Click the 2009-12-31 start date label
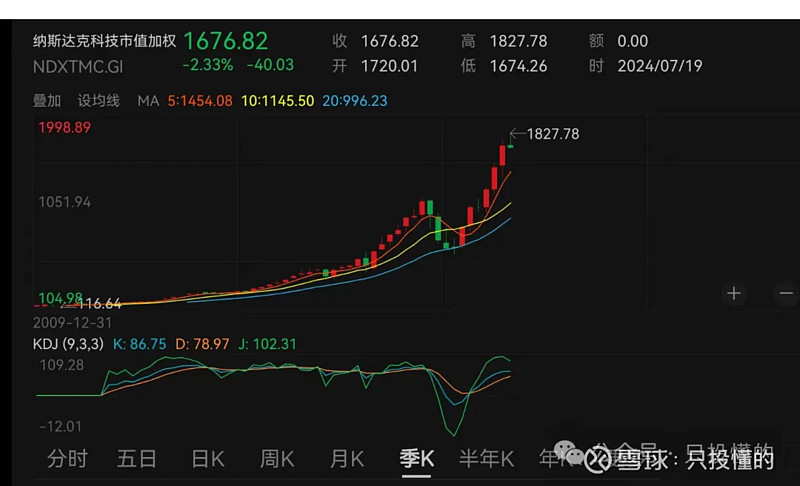This screenshot has height=486, width=800. [x=72, y=323]
